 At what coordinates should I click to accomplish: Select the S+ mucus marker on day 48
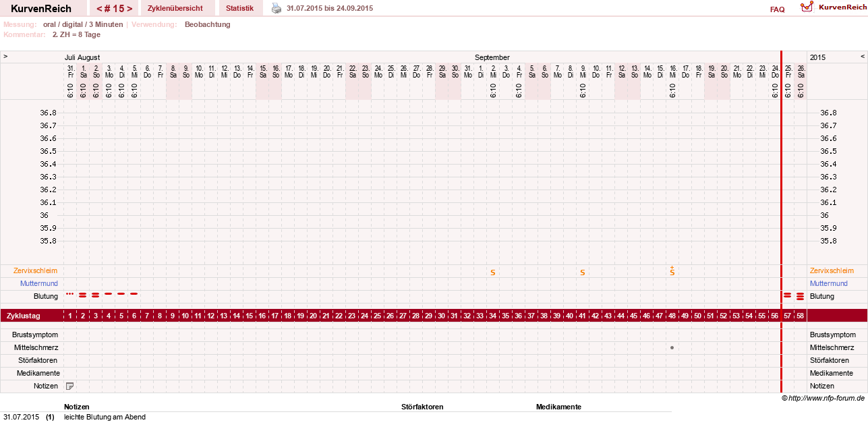(672, 270)
